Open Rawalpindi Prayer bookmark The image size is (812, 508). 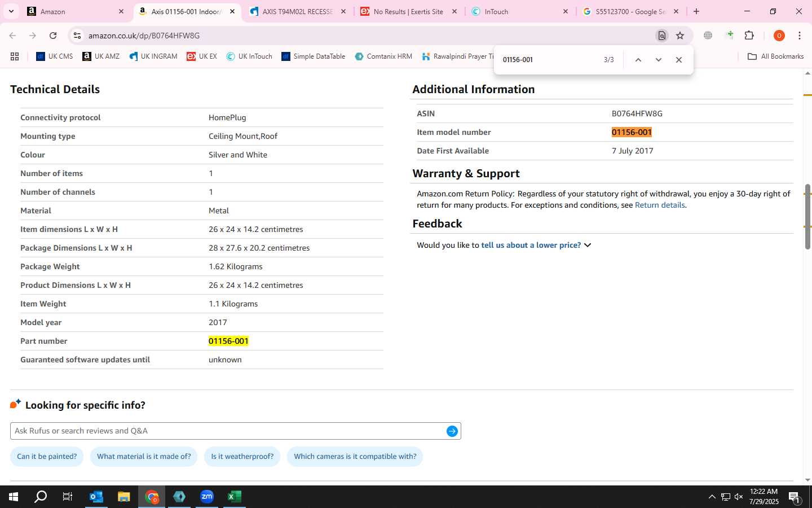[x=457, y=56]
